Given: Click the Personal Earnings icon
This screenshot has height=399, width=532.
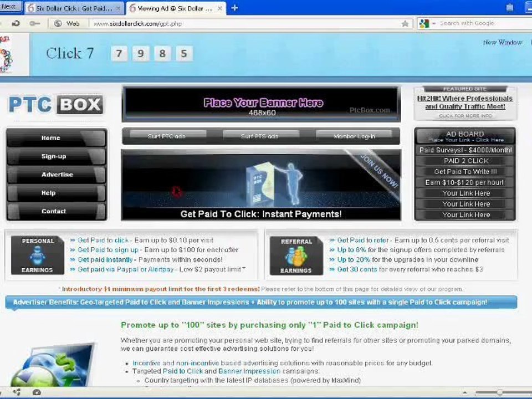Looking at the screenshot, I should [x=38, y=255].
